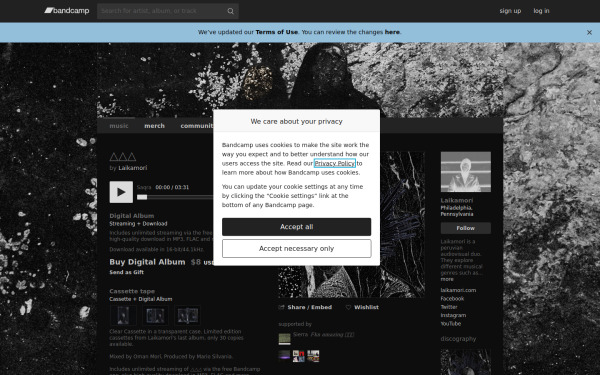Click the Accept all button
The image size is (600, 375).
click(x=297, y=227)
